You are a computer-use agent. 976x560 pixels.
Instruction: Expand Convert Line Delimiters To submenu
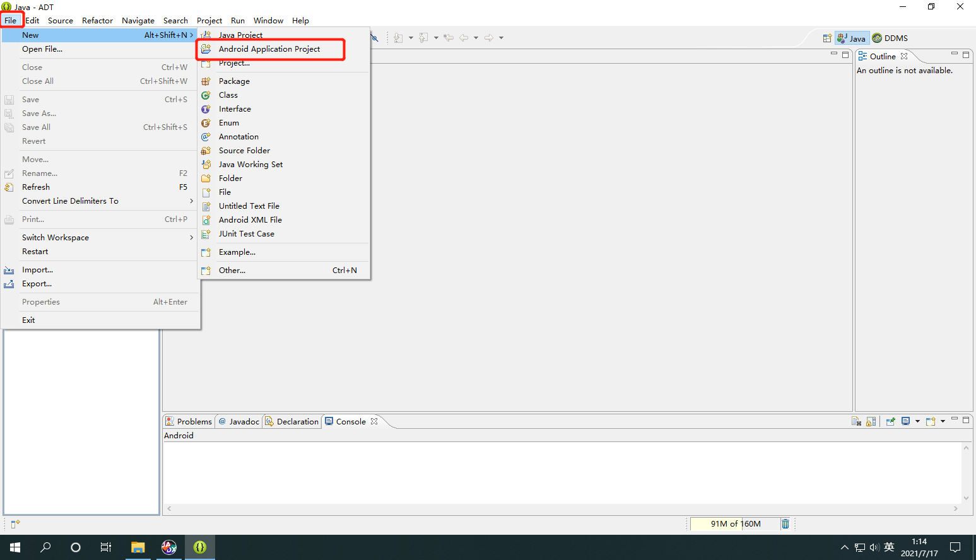point(100,201)
